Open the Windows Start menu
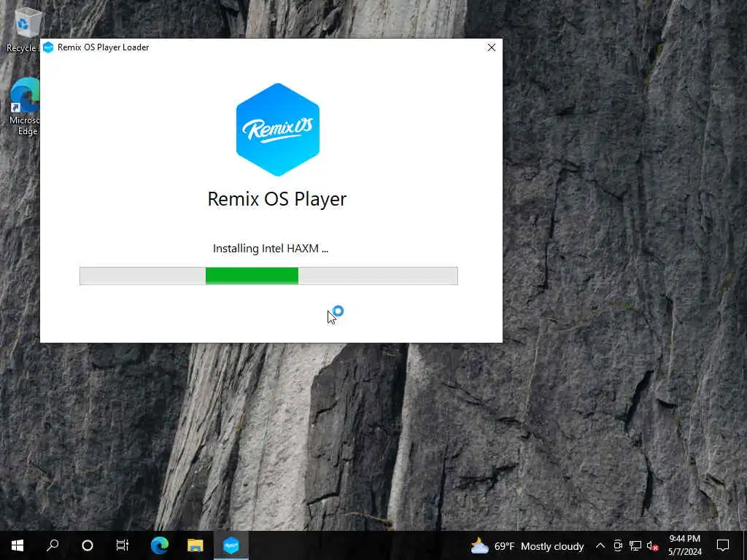This screenshot has height=560, width=747. tap(18, 545)
